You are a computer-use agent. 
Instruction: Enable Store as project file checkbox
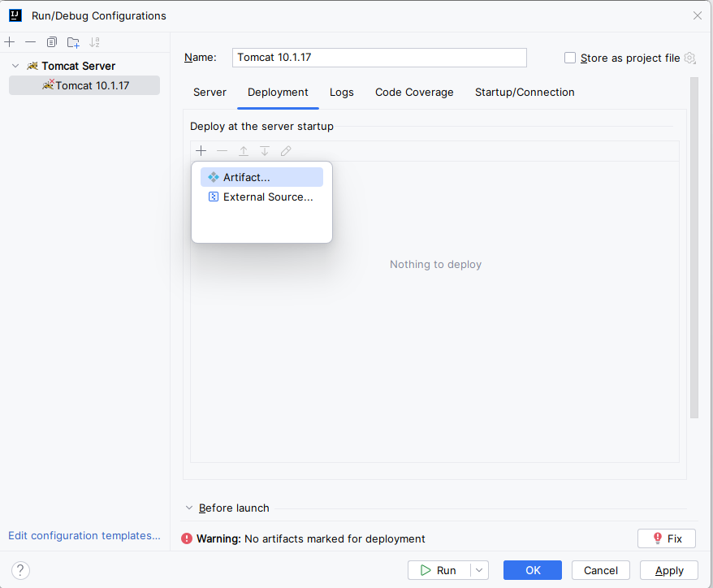[570, 58]
